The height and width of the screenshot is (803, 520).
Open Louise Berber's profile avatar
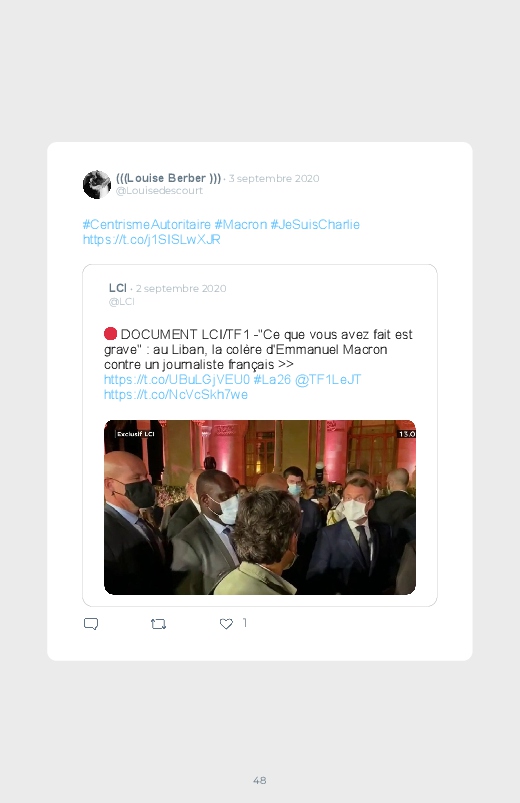97,184
